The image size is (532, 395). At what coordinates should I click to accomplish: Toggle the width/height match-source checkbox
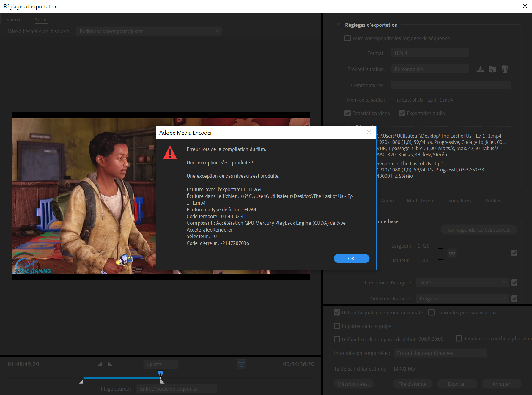pos(514,253)
